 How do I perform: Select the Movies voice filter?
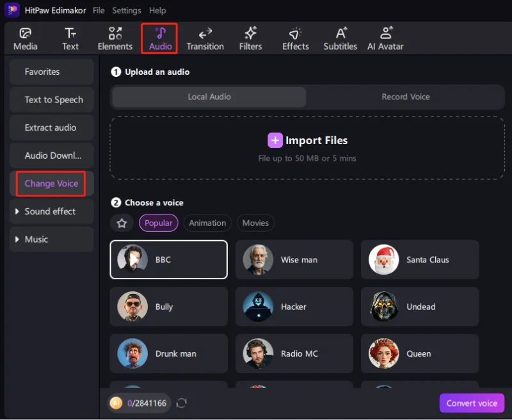(255, 223)
